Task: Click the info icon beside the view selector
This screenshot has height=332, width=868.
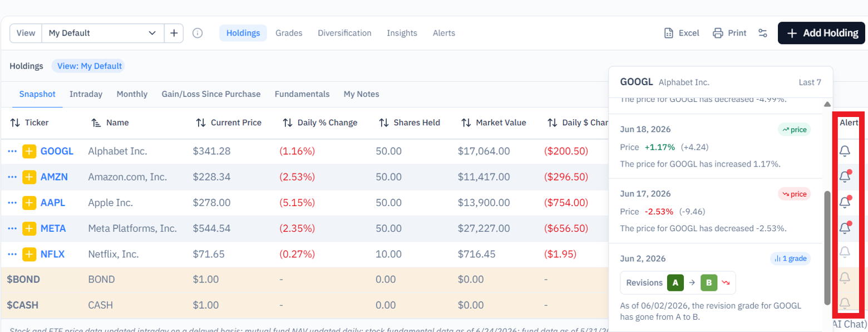Action: click(x=198, y=33)
